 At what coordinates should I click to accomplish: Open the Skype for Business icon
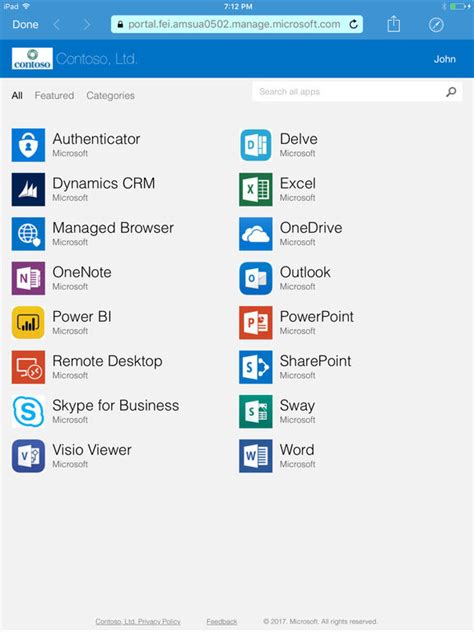(x=28, y=411)
